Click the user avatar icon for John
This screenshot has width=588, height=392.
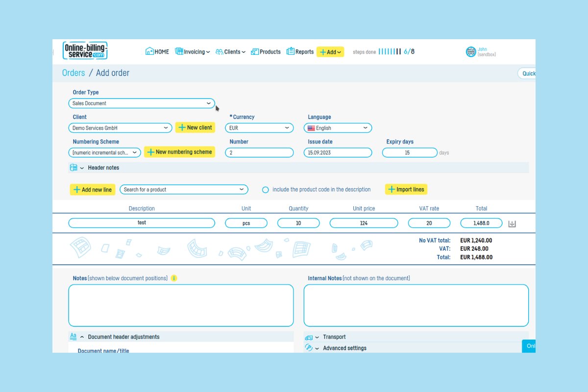coord(471,52)
